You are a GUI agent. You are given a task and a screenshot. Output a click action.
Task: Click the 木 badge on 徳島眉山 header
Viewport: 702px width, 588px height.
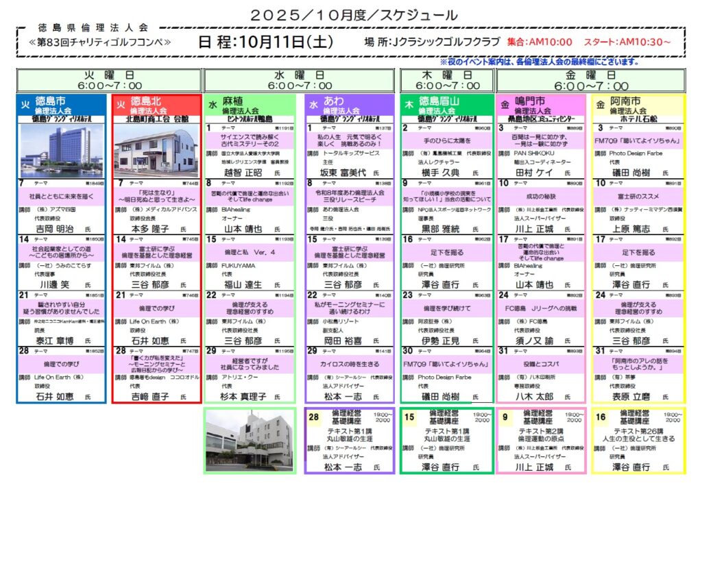pos(409,104)
